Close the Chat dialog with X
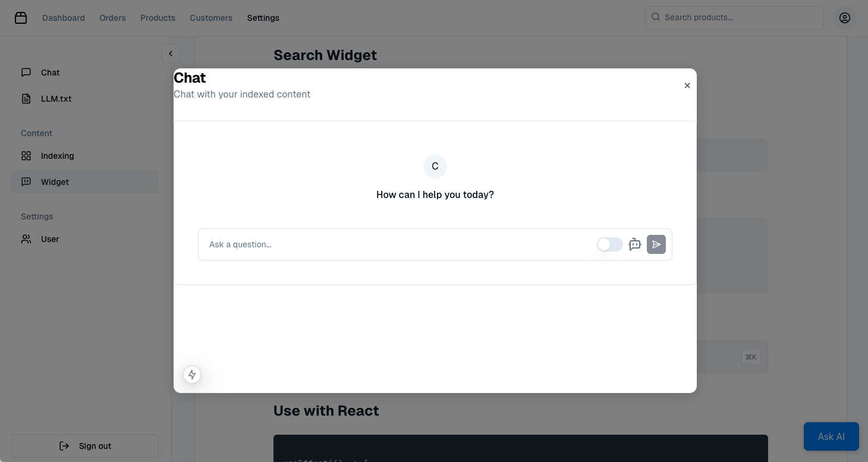Image resolution: width=868 pixels, height=462 pixels. coord(687,86)
